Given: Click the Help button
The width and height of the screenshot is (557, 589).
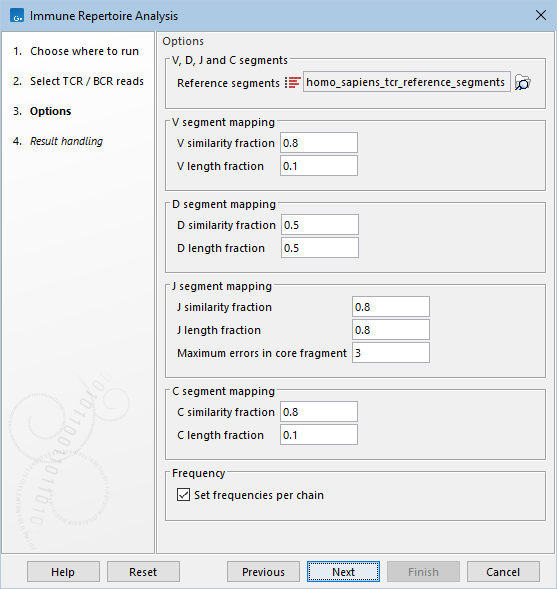Looking at the screenshot, I should click(63, 572).
